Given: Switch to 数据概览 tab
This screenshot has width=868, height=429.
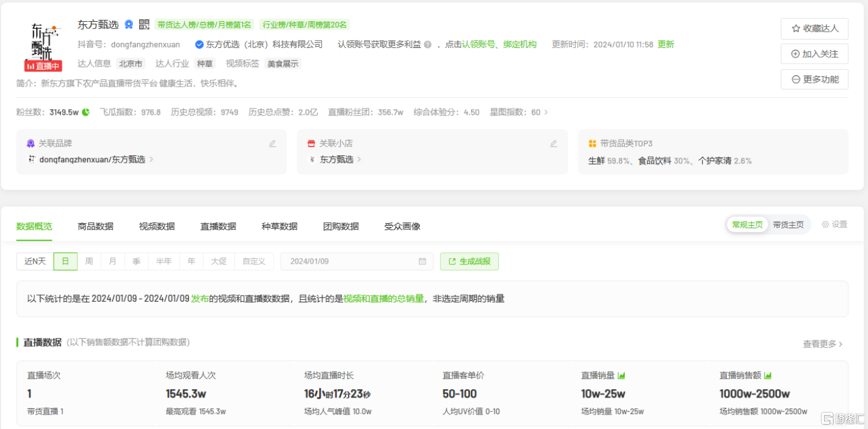Looking at the screenshot, I should point(34,226).
